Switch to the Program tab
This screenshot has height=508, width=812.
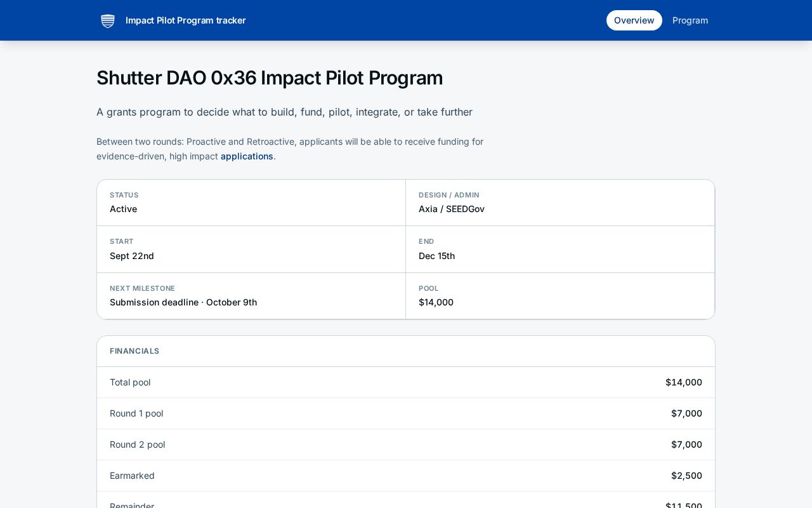point(690,20)
